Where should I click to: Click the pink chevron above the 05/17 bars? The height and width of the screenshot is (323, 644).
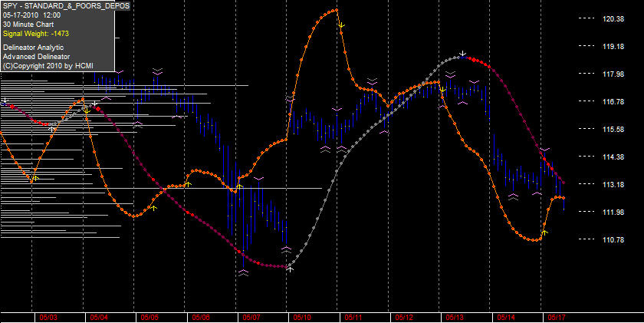pos(544,149)
